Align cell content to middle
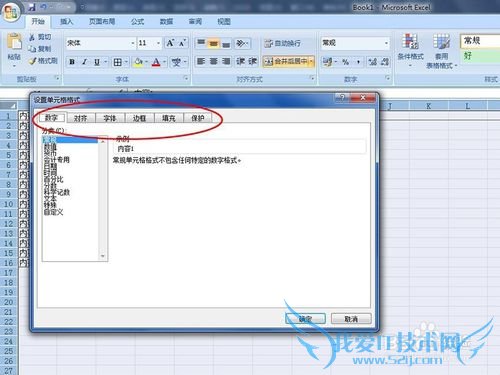 213,43
